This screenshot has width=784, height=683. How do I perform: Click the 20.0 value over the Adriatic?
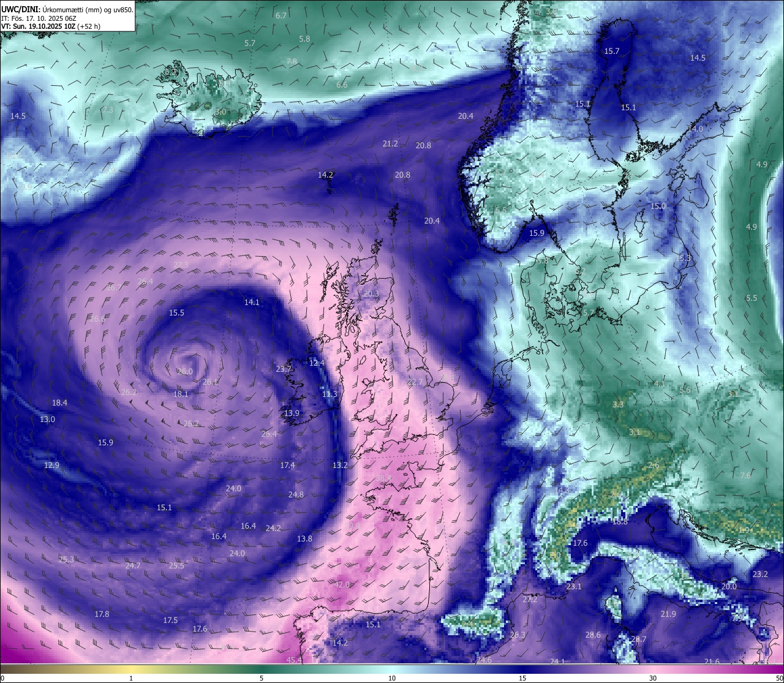[x=729, y=587]
